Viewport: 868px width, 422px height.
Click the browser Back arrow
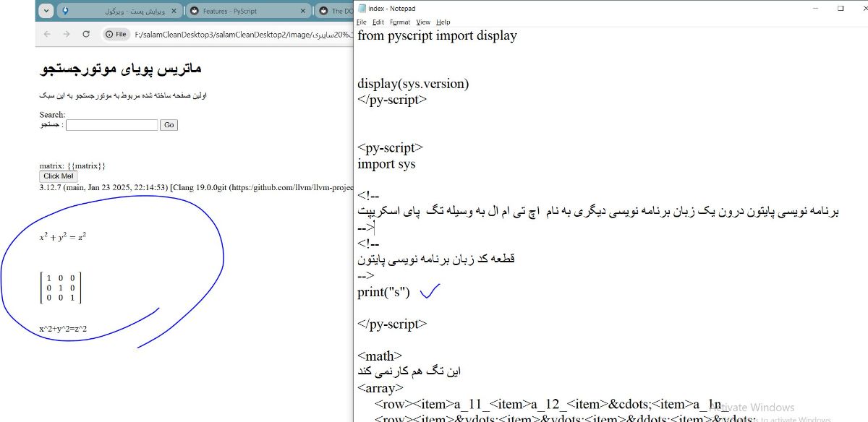click(47, 34)
